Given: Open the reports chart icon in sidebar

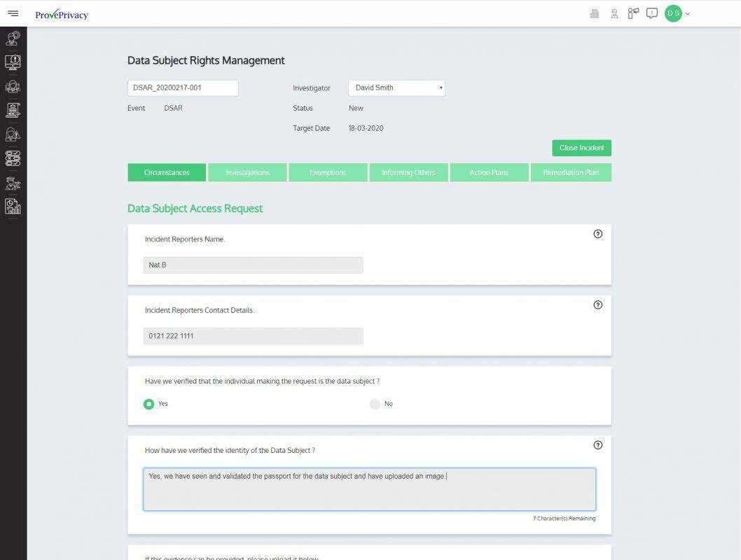Looking at the screenshot, I should (x=13, y=206).
